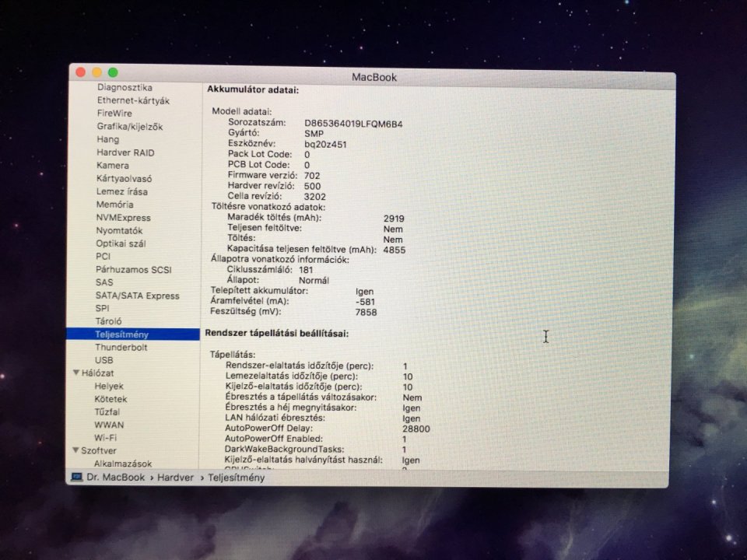Open Thunderbolt entry

point(121,347)
